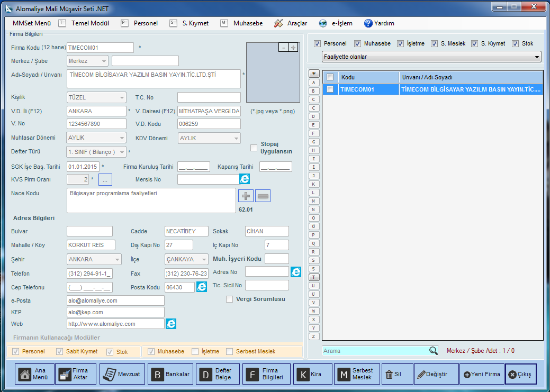Click Çıkış exit button
550x392 pixels.
(521, 374)
